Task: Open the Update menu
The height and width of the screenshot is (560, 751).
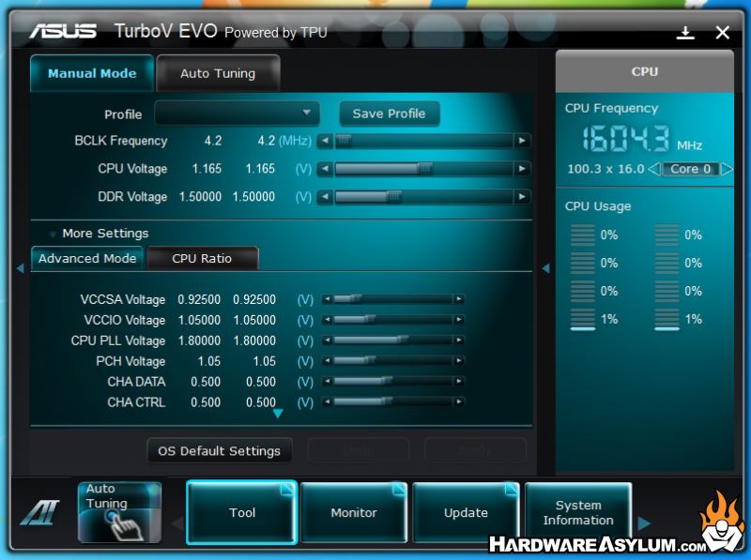Action: [x=466, y=512]
